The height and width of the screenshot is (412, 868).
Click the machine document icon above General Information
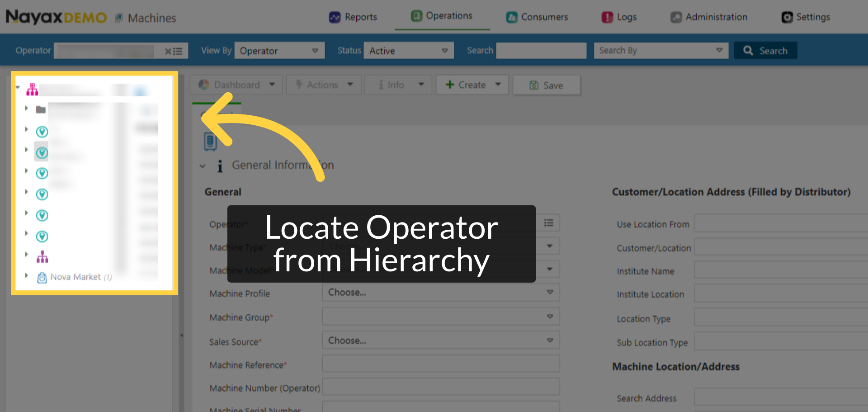tap(210, 142)
